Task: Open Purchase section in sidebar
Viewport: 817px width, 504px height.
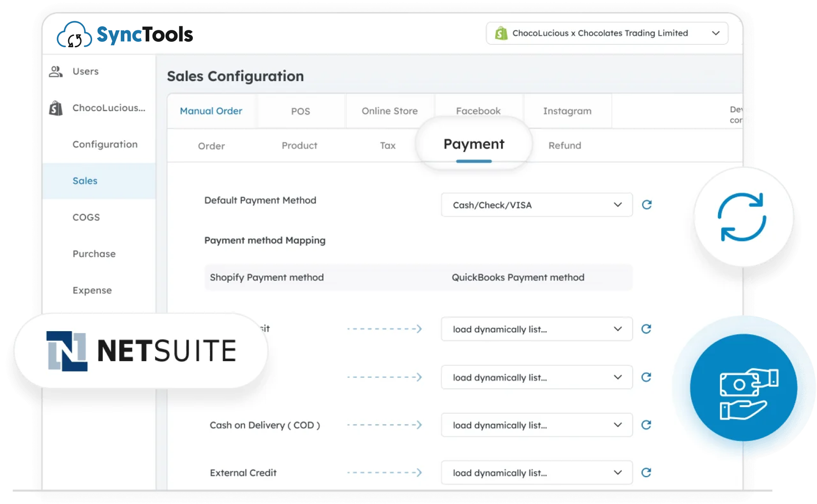Action: 94,254
